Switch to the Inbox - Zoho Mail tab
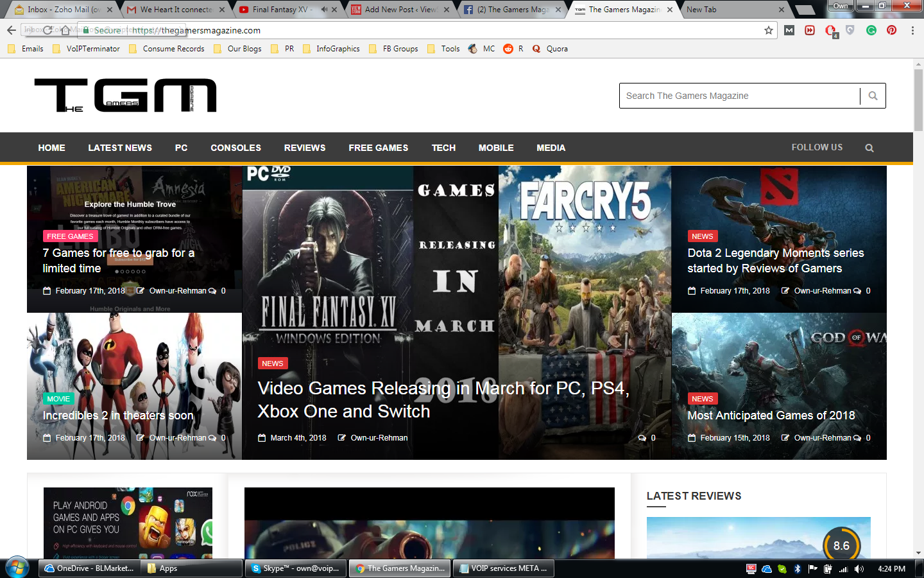Image resolution: width=924 pixels, height=578 pixels. (x=63, y=10)
